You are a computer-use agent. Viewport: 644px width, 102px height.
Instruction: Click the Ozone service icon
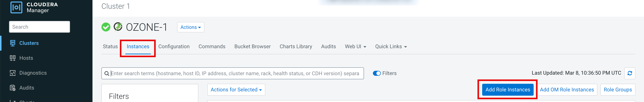pos(118,27)
